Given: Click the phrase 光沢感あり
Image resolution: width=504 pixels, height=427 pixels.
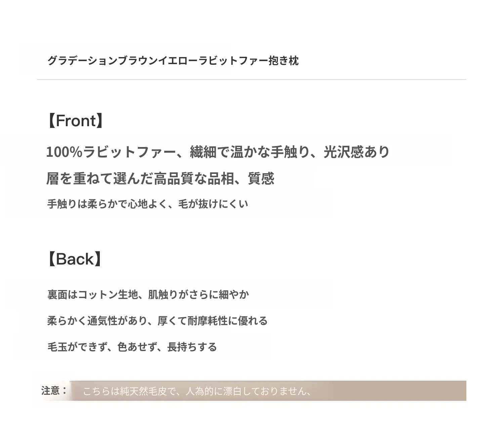Looking at the screenshot, I should [x=356, y=152].
